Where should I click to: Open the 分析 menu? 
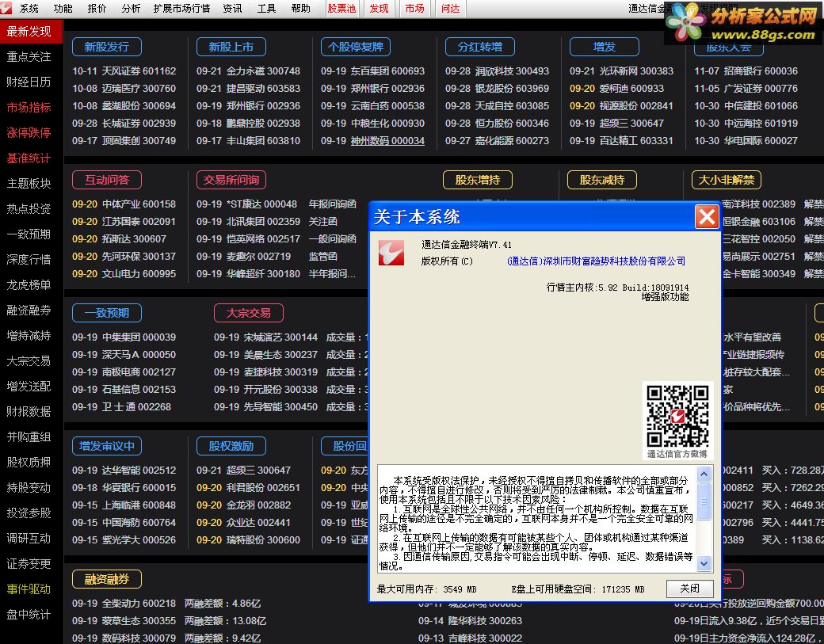pyautogui.click(x=130, y=9)
